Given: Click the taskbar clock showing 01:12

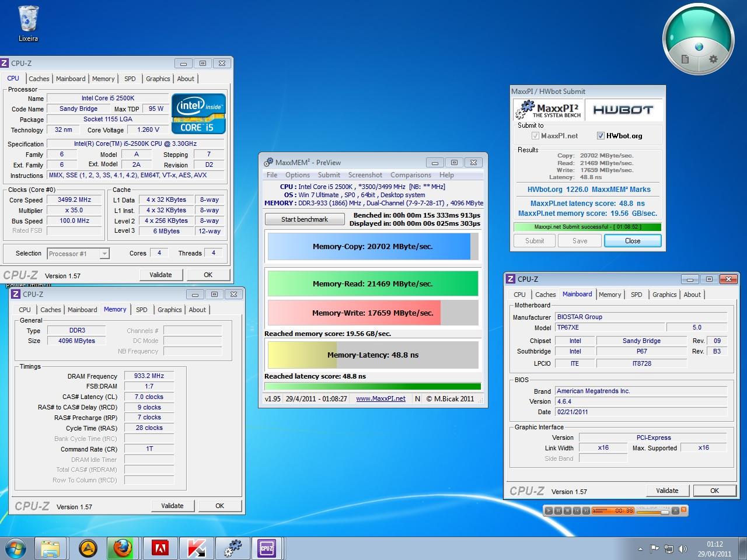Looking at the screenshot, I should pos(714,549).
